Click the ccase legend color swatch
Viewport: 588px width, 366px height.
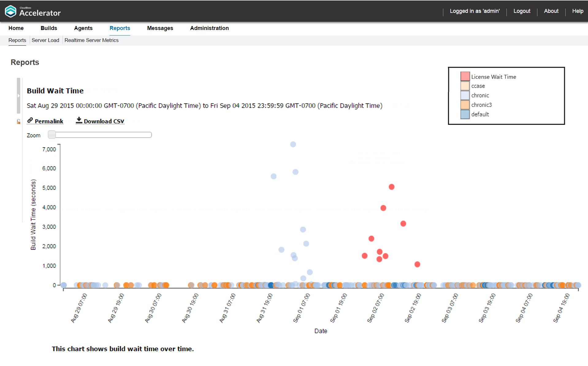[465, 86]
